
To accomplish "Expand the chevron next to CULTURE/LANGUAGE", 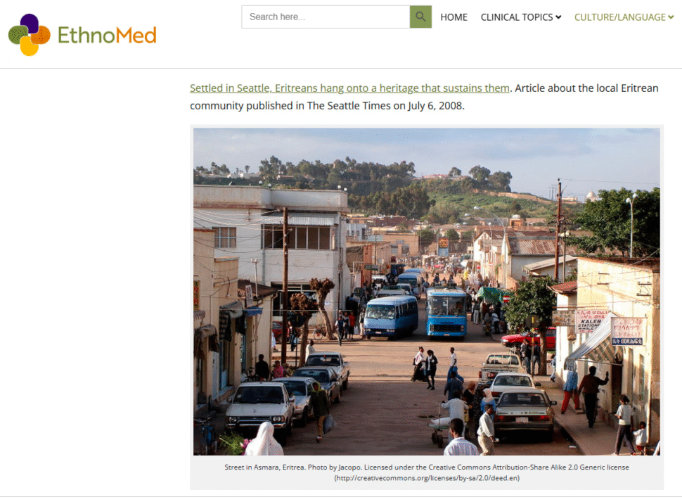I will click(x=670, y=17).
